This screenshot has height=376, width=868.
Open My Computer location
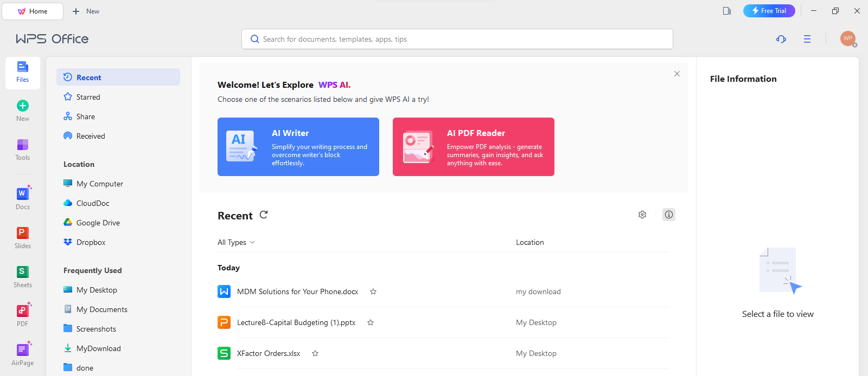118,184
